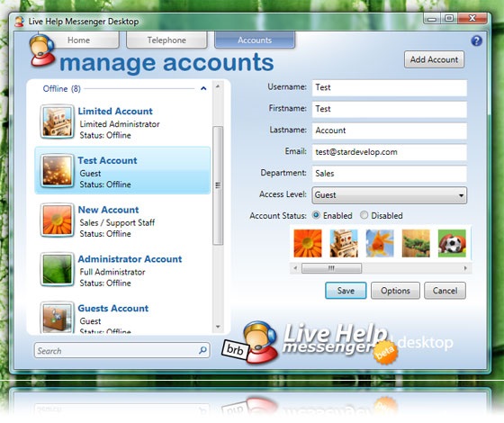Click the search magnifier icon
Viewport: 504px width, 423px height.
coord(202,350)
